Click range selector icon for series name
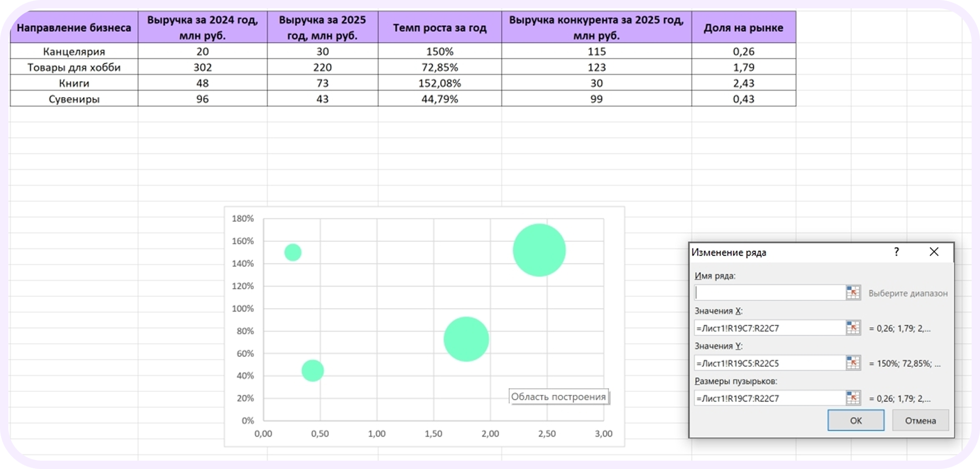The image size is (980, 469). tap(853, 293)
